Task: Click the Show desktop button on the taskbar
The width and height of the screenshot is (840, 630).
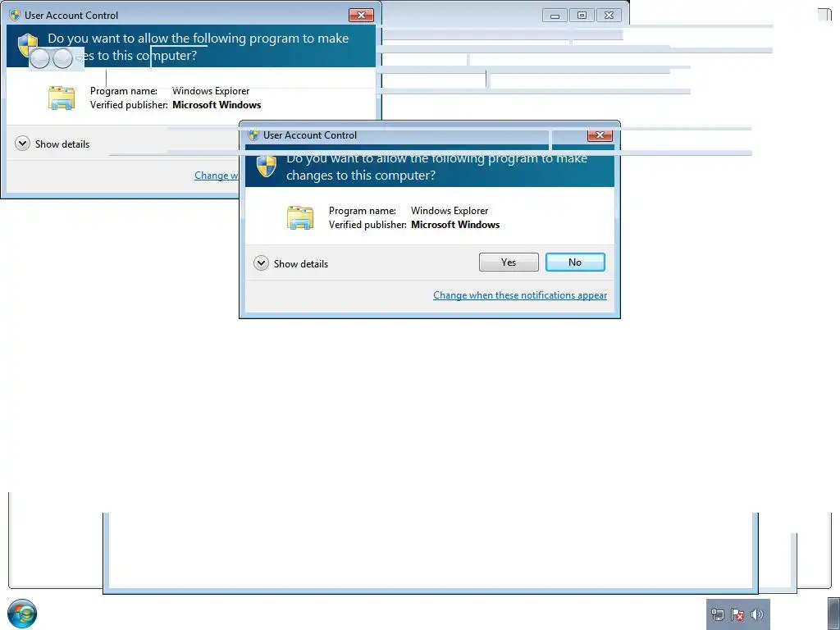Action: [834, 614]
